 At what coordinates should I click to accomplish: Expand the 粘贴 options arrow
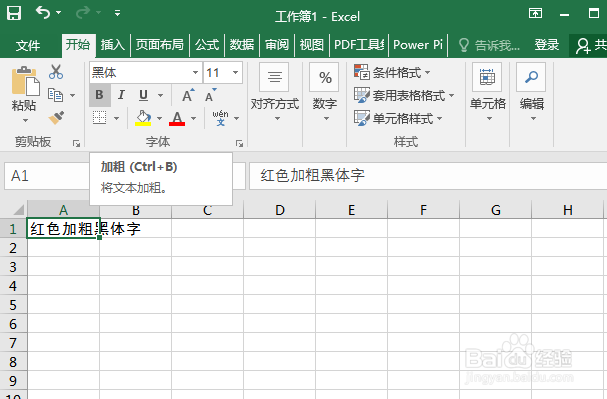25,120
